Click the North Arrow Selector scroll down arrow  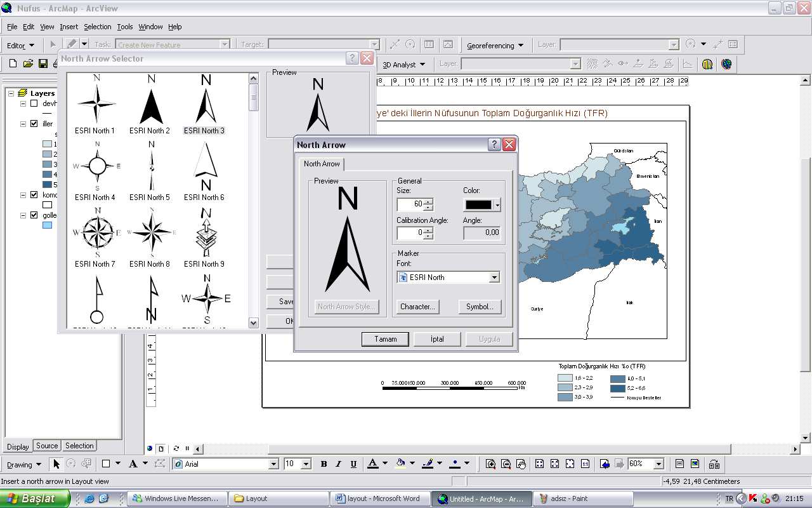pyautogui.click(x=254, y=323)
